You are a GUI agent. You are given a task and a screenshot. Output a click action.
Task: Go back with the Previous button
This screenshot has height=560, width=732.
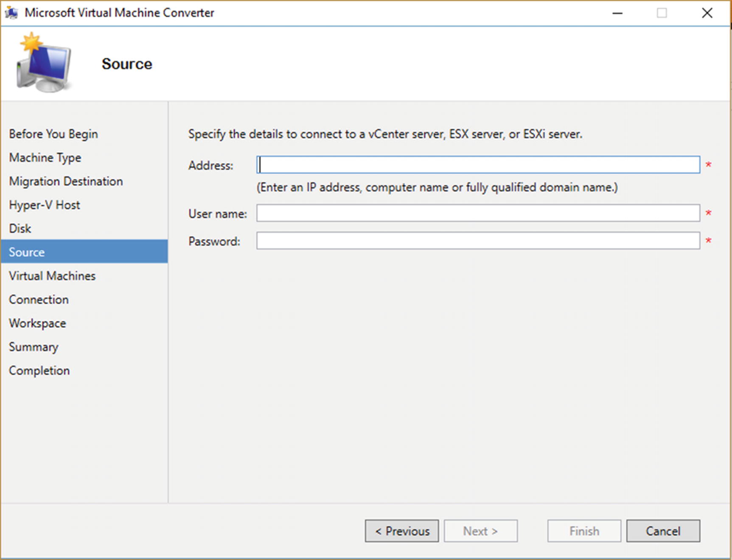(x=402, y=531)
